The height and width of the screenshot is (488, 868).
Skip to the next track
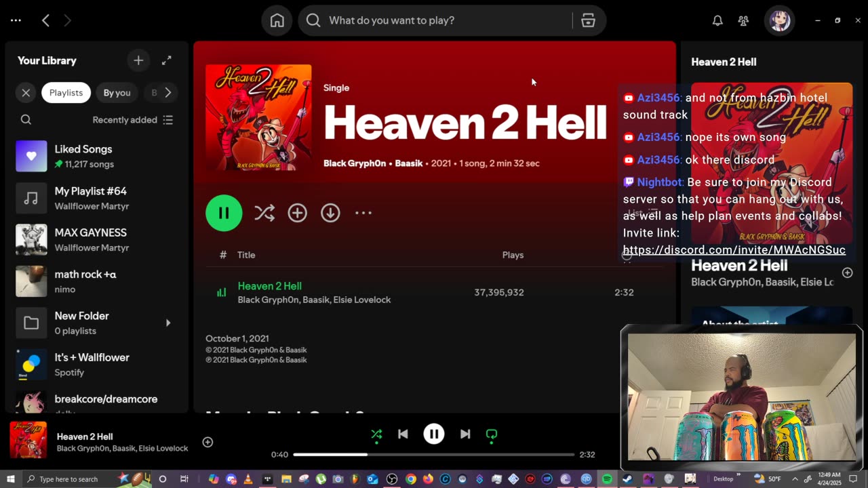(465, 434)
